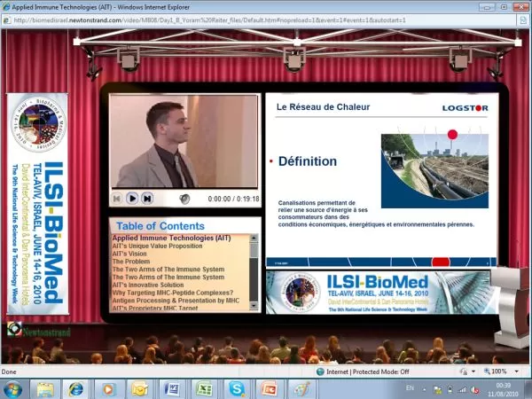Open Windows Explorer from the taskbar

tap(45, 389)
